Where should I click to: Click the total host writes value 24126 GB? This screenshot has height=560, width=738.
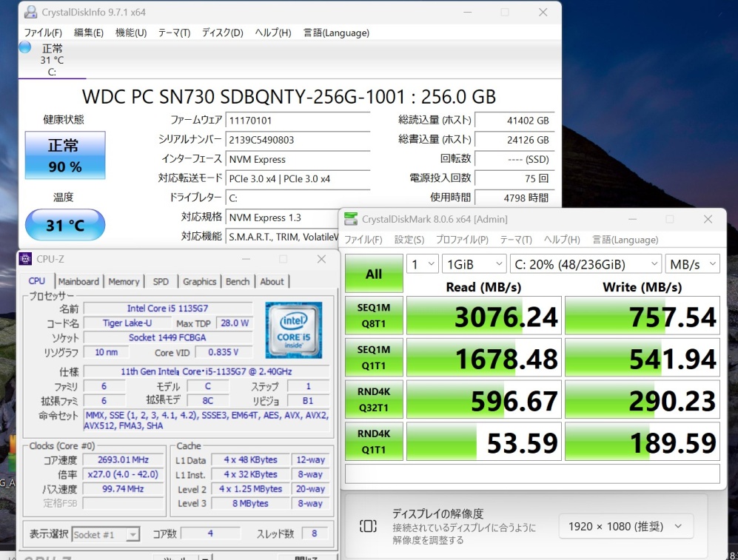pos(514,140)
